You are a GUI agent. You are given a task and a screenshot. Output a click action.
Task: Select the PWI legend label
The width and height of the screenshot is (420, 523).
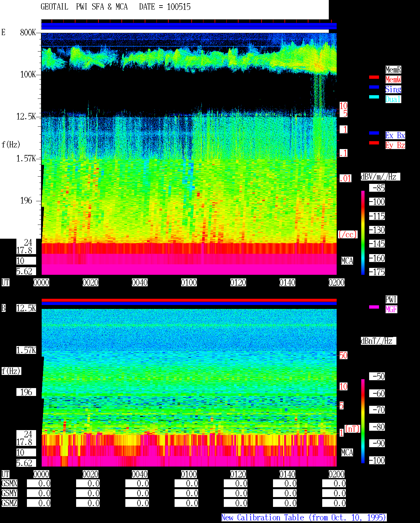391,299
